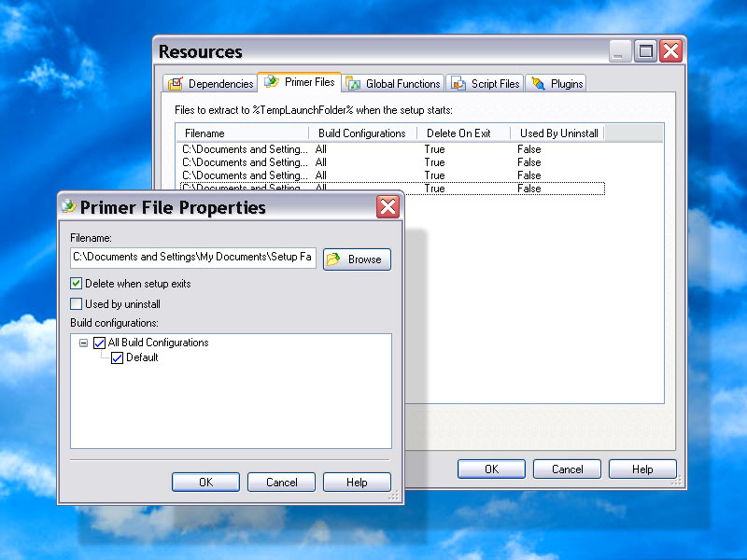Click the Plugins tab icon
Viewport: 747px width, 560px height.
[539, 83]
